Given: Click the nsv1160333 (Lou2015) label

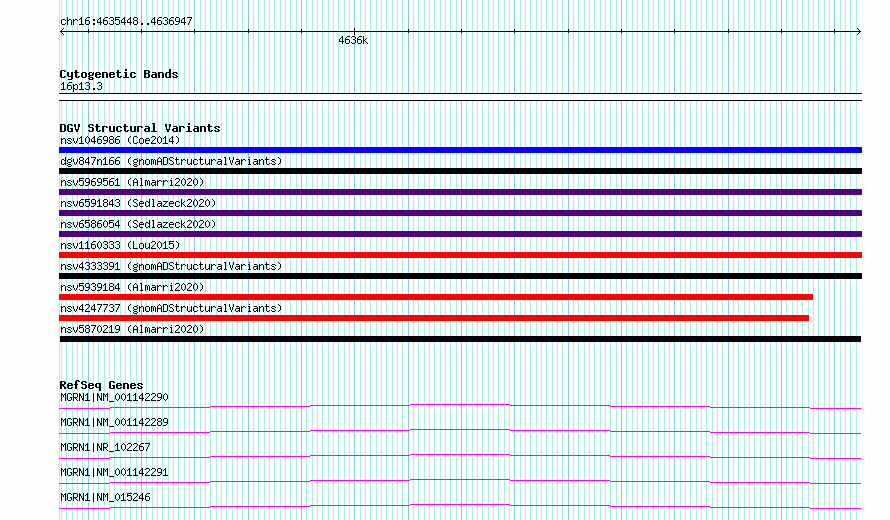Looking at the screenshot, I should (x=120, y=245).
